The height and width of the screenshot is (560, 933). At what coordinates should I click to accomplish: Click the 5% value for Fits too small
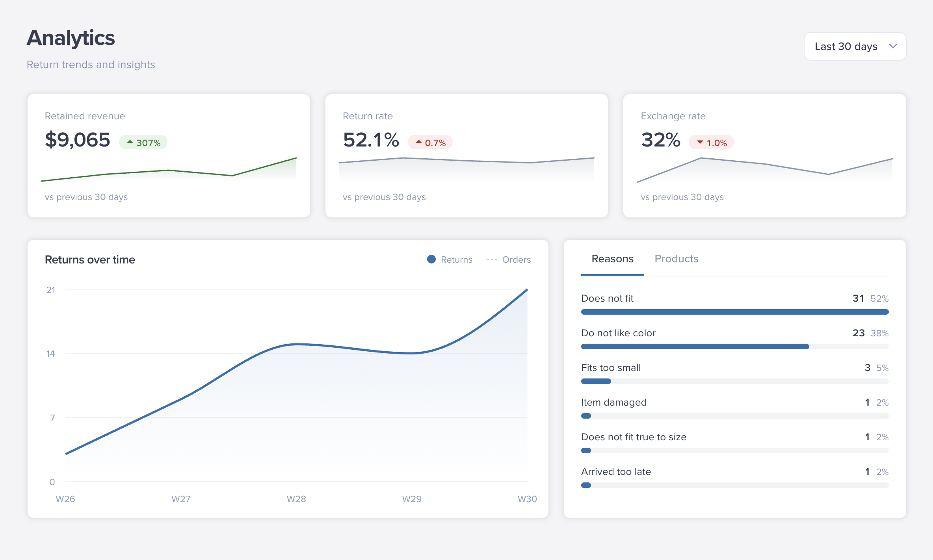[x=882, y=368]
